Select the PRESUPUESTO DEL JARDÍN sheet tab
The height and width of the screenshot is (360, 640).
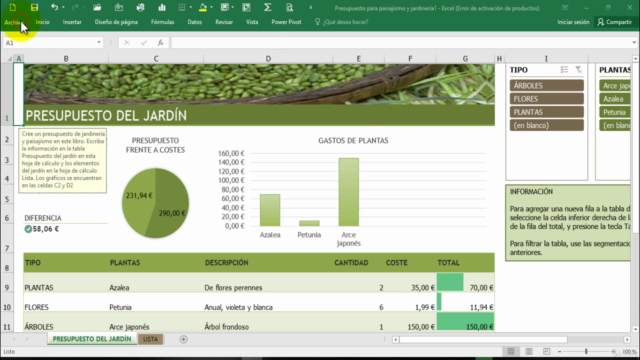pyautogui.click(x=92, y=339)
